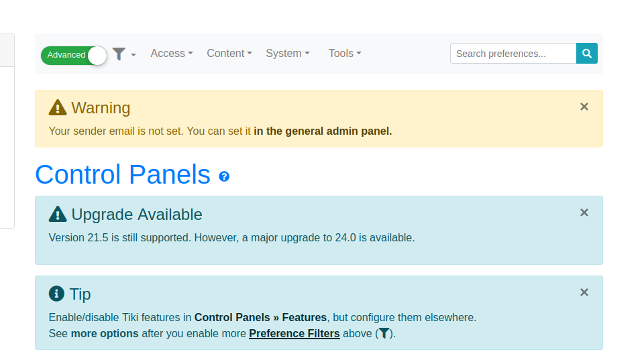Click the magnifier search button
Image resolution: width=644 pixels, height=362 pixels.
pos(587,54)
